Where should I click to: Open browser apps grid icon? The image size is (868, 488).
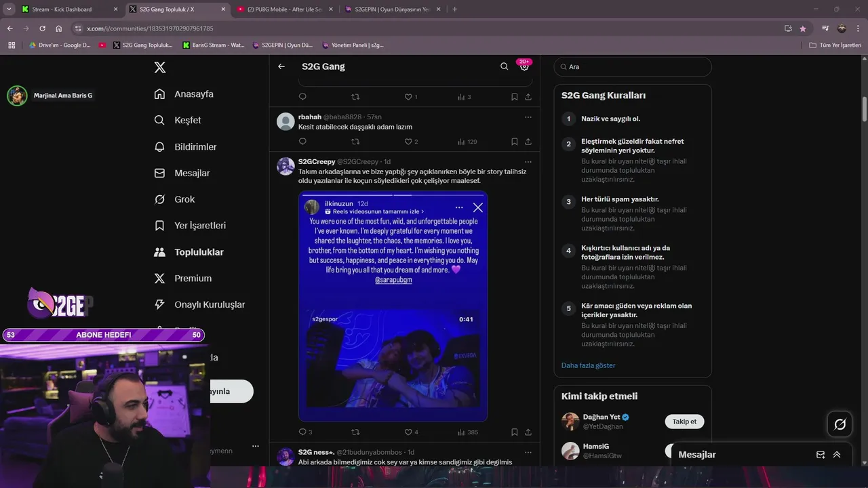click(12, 45)
